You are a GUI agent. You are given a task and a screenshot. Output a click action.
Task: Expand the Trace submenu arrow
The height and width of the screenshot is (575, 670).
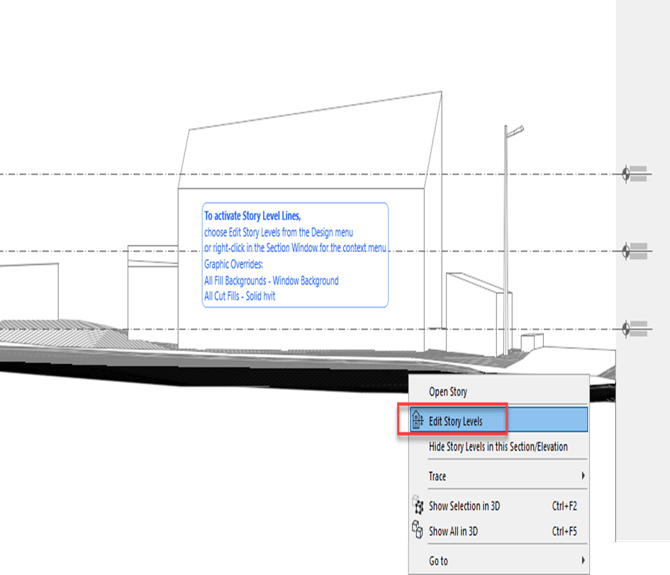[x=582, y=476]
